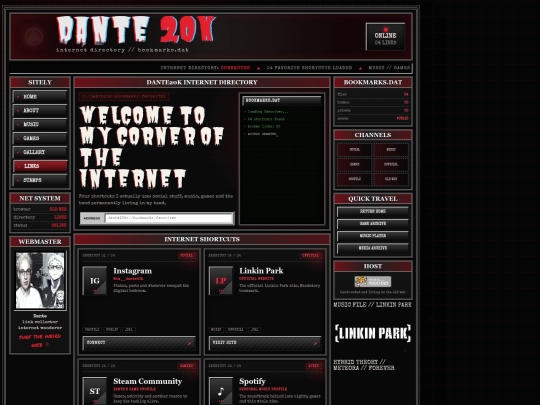Click the Steam Community card title
540x405 pixels.
point(148,381)
